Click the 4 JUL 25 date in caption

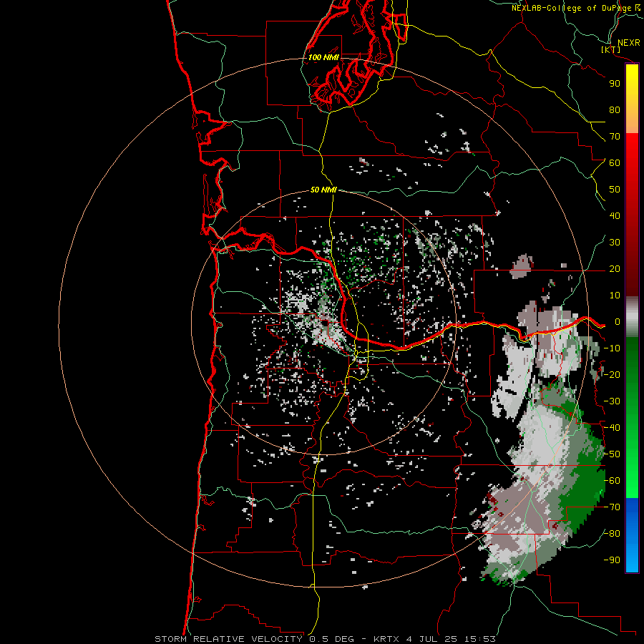coord(432,639)
